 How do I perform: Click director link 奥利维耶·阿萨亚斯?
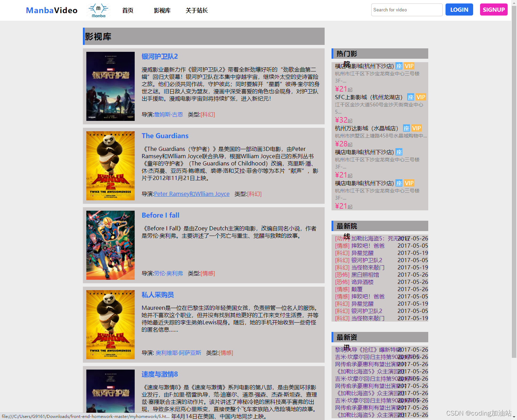coord(178,353)
